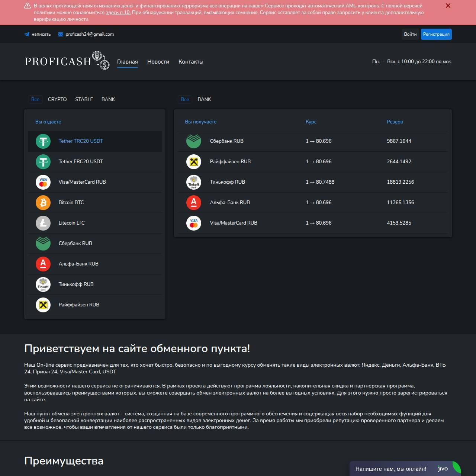Filter receive list by BANK

point(204,99)
